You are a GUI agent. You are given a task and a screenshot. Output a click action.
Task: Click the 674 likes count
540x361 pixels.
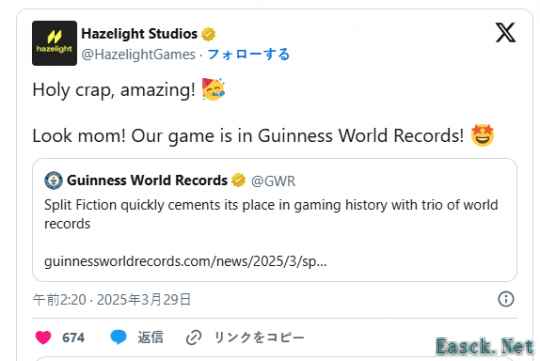click(x=73, y=338)
